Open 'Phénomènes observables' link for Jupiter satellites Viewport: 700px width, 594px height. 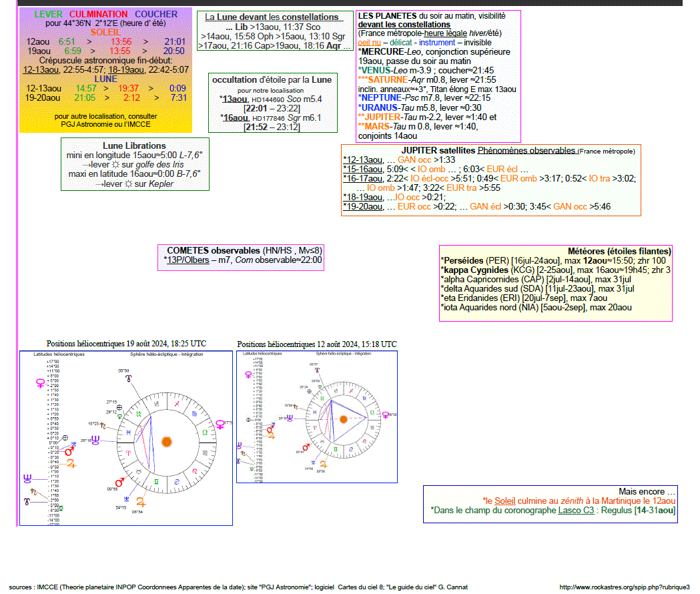point(527,151)
